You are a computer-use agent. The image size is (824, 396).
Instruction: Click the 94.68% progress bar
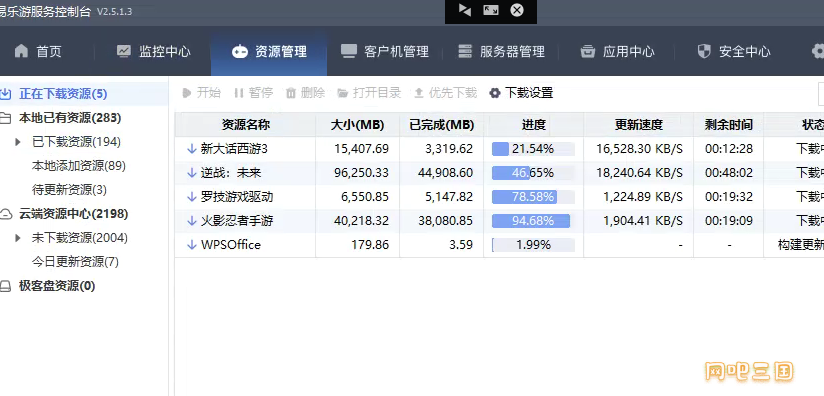pos(533,221)
